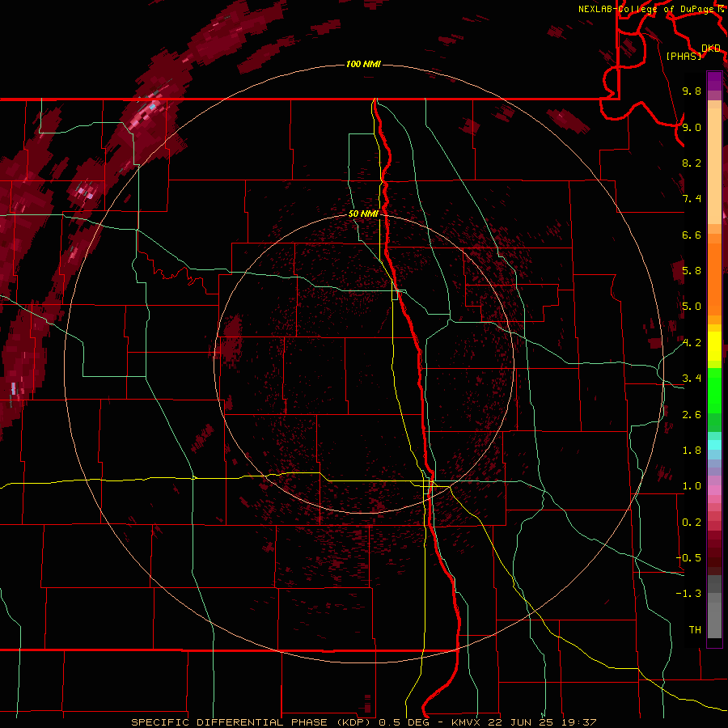728x728 pixels.
Task: Click the -1.3 legend value
Action: coord(688,594)
